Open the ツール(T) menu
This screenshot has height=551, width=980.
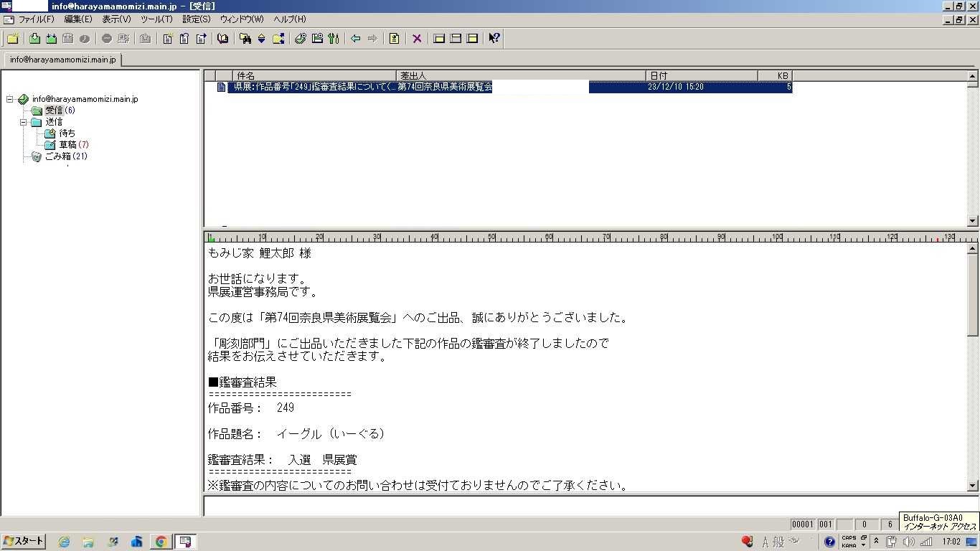156,19
